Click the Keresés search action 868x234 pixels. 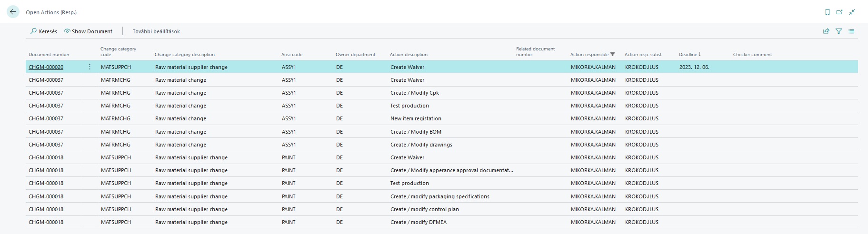click(x=43, y=31)
